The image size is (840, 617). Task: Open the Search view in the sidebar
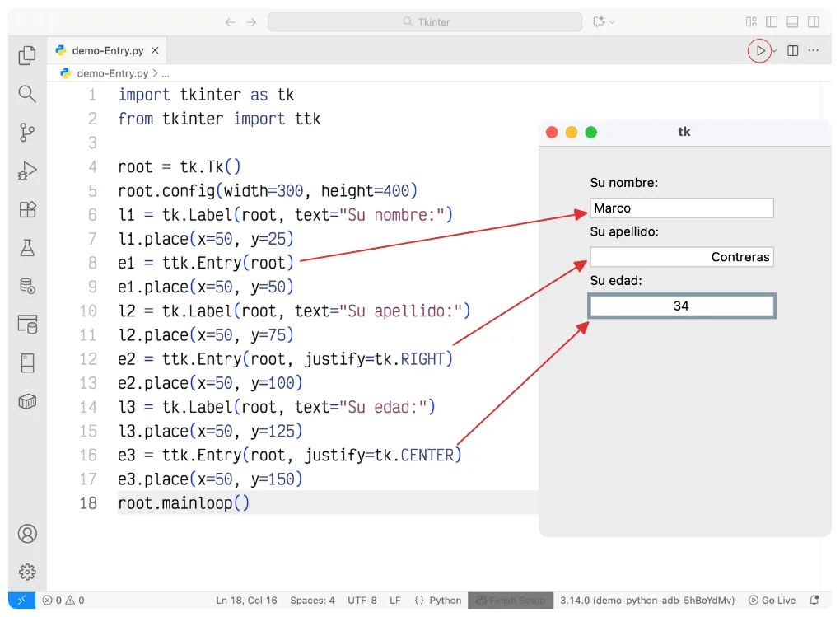coord(27,94)
